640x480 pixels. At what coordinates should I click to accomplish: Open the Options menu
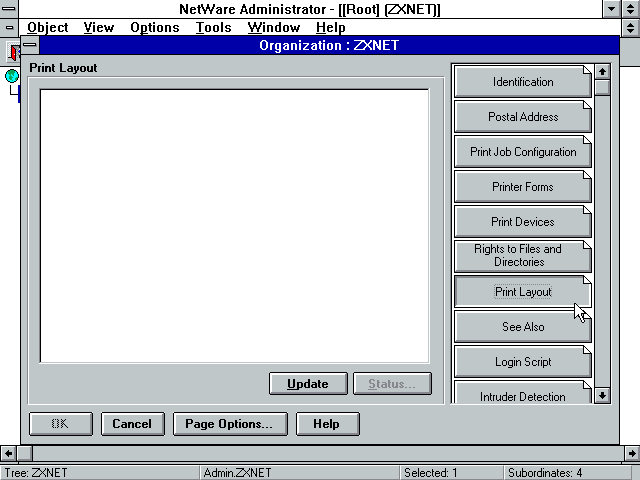(155, 27)
